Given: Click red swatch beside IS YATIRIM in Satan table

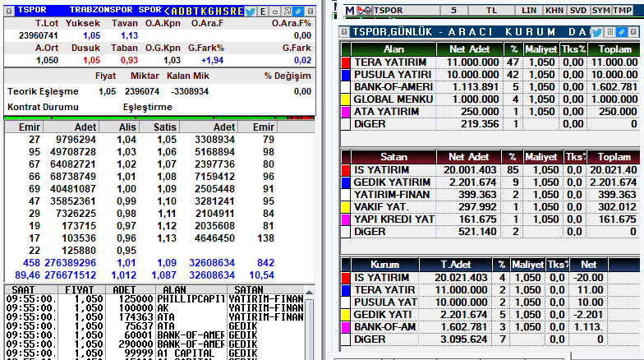Looking at the screenshot, I should (x=346, y=170).
